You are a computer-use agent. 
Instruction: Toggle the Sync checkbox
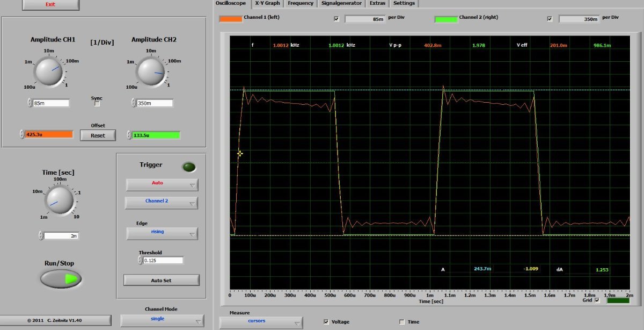[97, 104]
